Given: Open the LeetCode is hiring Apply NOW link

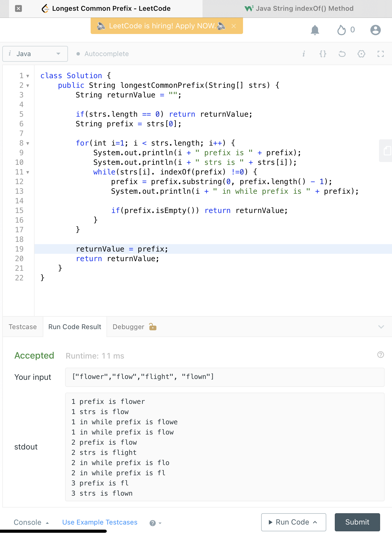Looking at the screenshot, I should pos(162,26).
